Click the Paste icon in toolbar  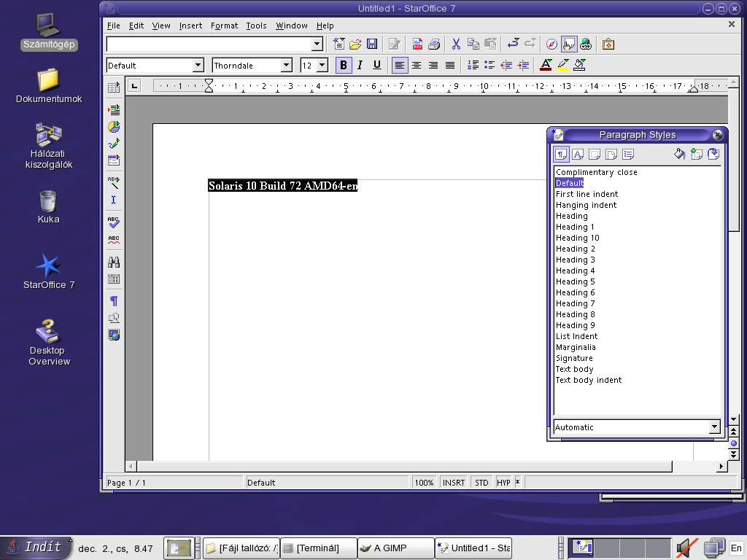[490, 44]
